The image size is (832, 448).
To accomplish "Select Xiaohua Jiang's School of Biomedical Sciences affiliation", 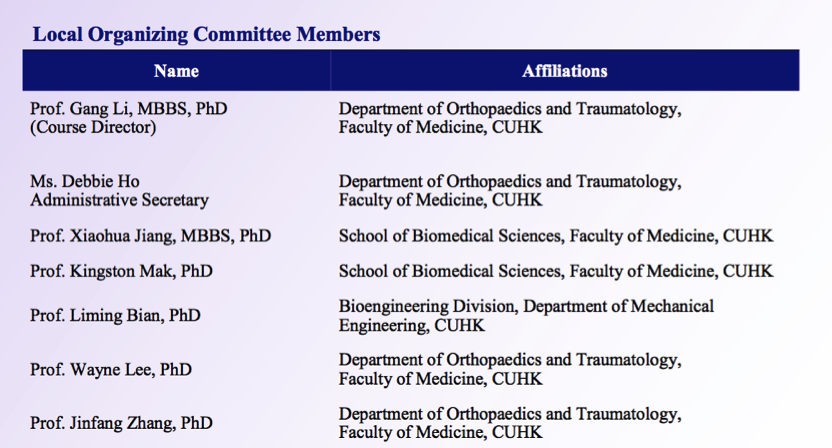I will tap(556, 236).
